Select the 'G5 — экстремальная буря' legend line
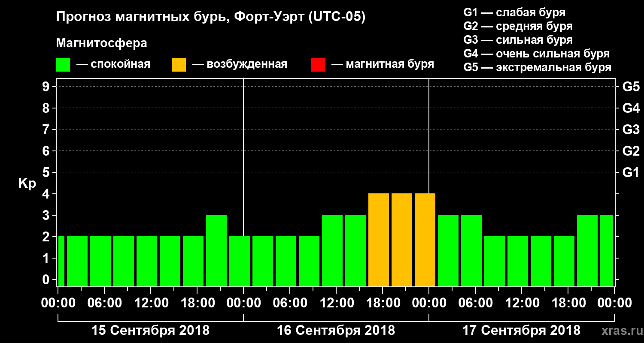This screenshot has height=343, width=644. pyautogui.click(x=537, y=67)
